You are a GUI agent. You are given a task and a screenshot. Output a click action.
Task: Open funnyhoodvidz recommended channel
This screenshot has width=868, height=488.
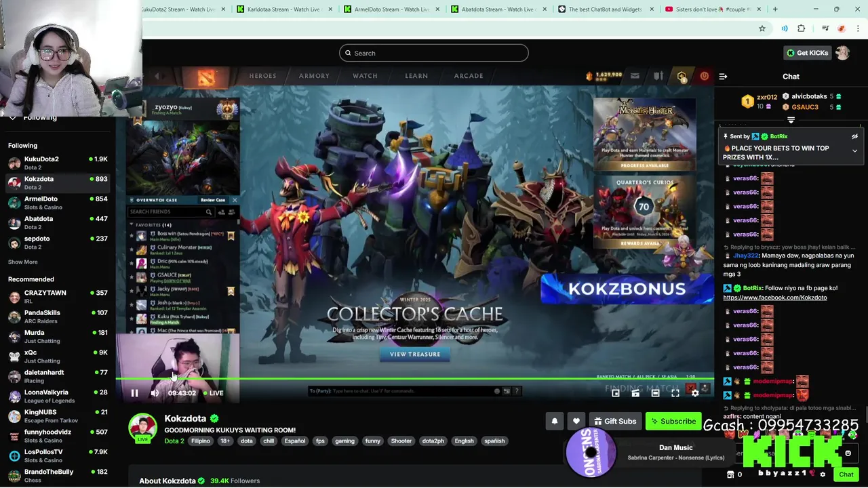click(x=58, y=436)
